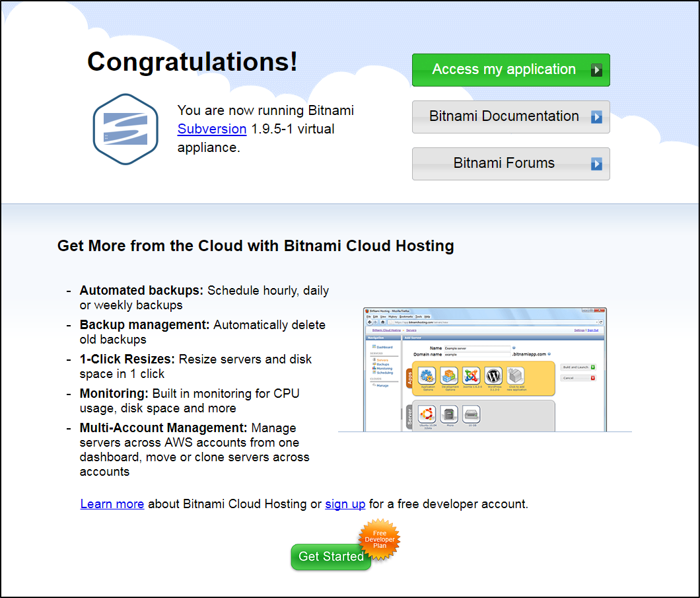Image resolution: width=700 pixels, height=598 pixels.
Task: Click the Automated backups bullet text
Action: [x=204, y=297]
